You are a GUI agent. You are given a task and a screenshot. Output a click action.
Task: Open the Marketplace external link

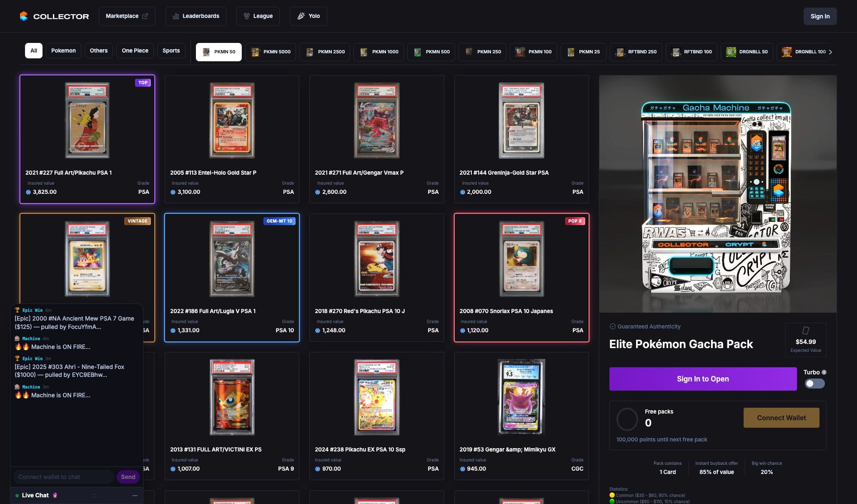[x=127, y=16]
